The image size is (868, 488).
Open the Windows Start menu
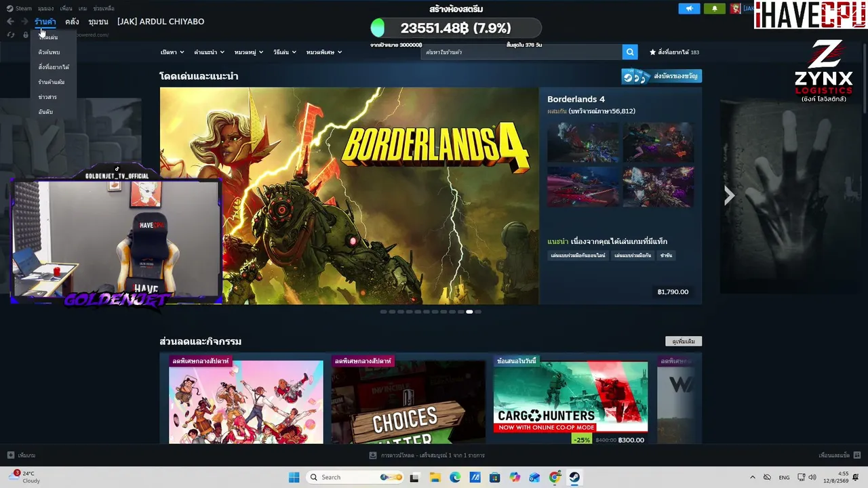tap(294, 477)
